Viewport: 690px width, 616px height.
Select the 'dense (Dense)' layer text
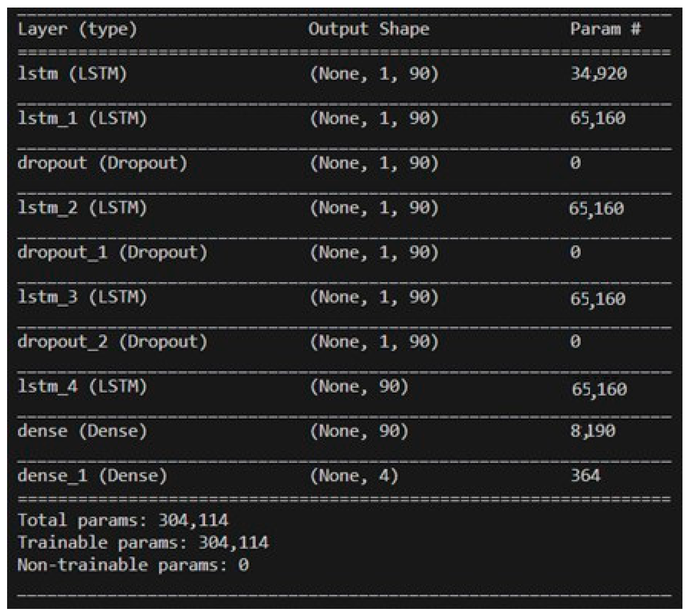pos(82,431)
